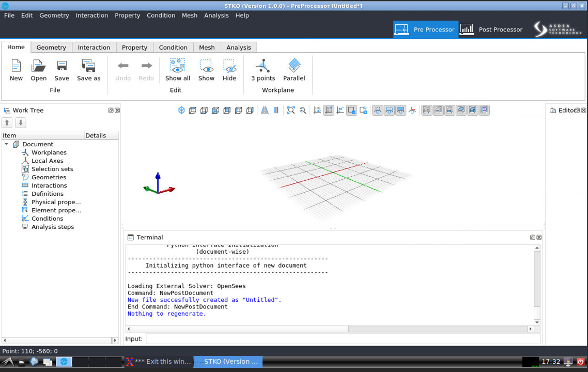588x372 pixels.
Task: Open a file with the Open icon
Action: pos(38,70)
